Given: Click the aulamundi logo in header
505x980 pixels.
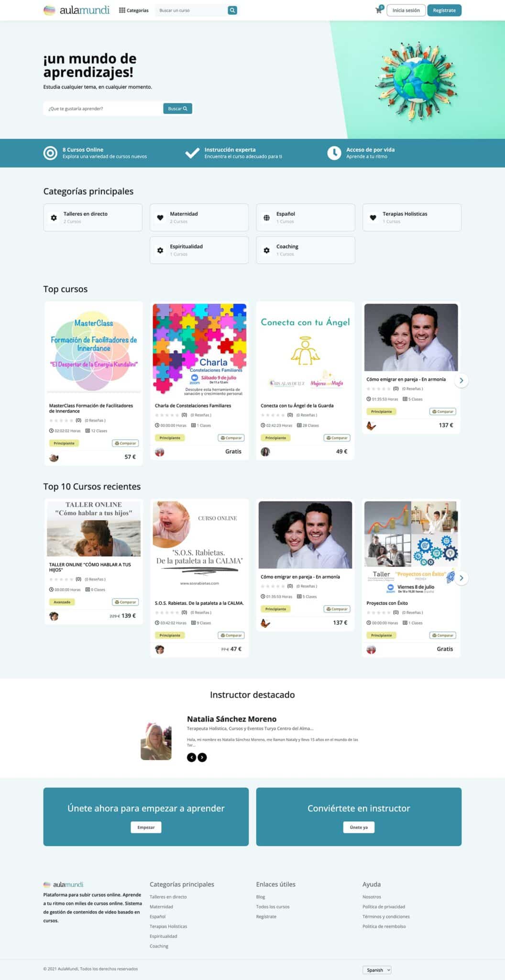Looking at the screenshot, I should (x=77, y=10).
